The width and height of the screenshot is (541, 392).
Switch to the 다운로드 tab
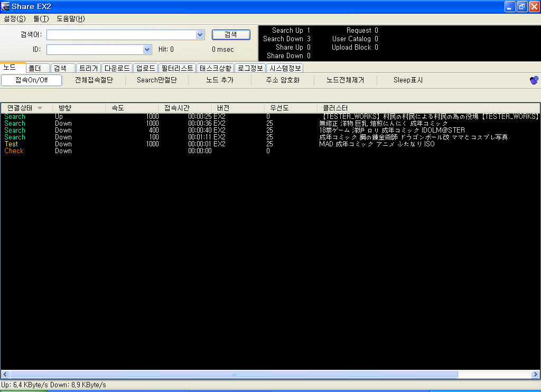click(x=117, y=68)
